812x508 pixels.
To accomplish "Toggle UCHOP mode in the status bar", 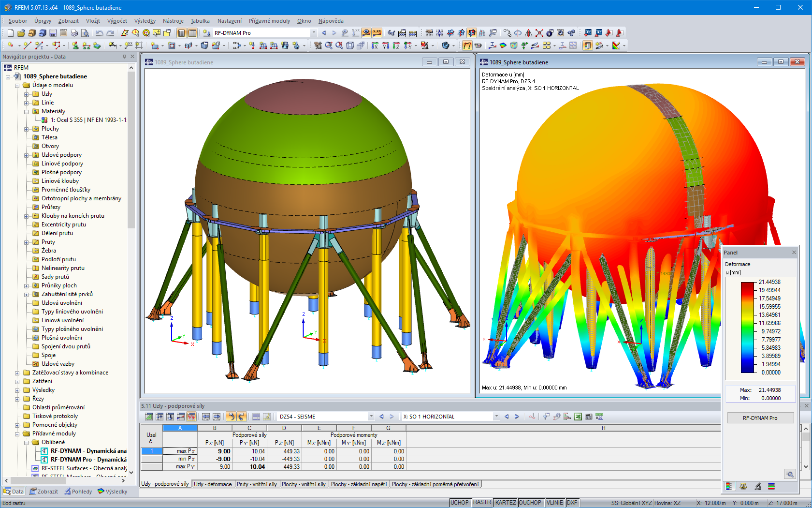I will (460, 502).
